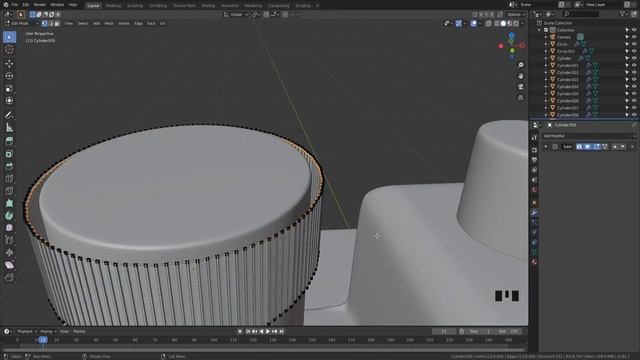Select the Move tool
Viewport: 640px width, 360px height.
9,63
